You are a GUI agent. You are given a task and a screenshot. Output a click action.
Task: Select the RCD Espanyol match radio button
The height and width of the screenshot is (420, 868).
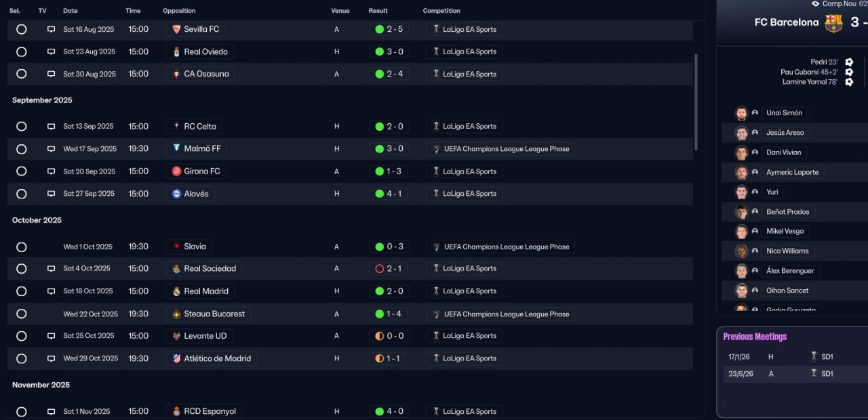click(22, 412)
